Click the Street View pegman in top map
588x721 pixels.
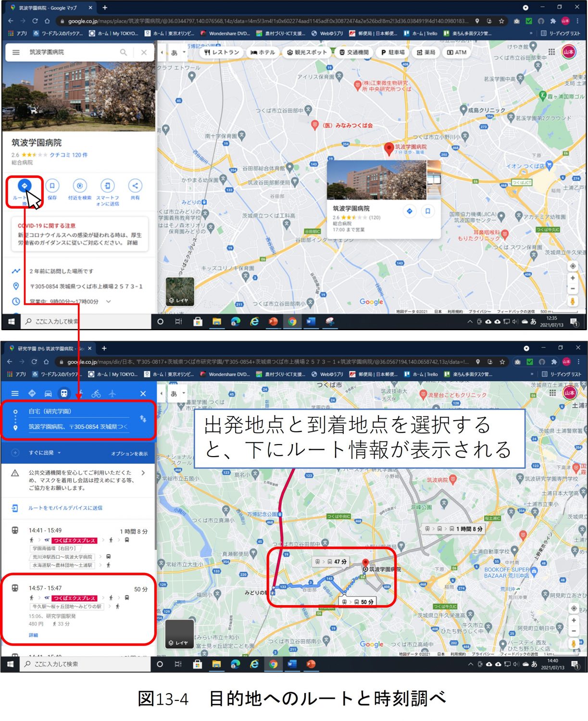coord(573,301)
